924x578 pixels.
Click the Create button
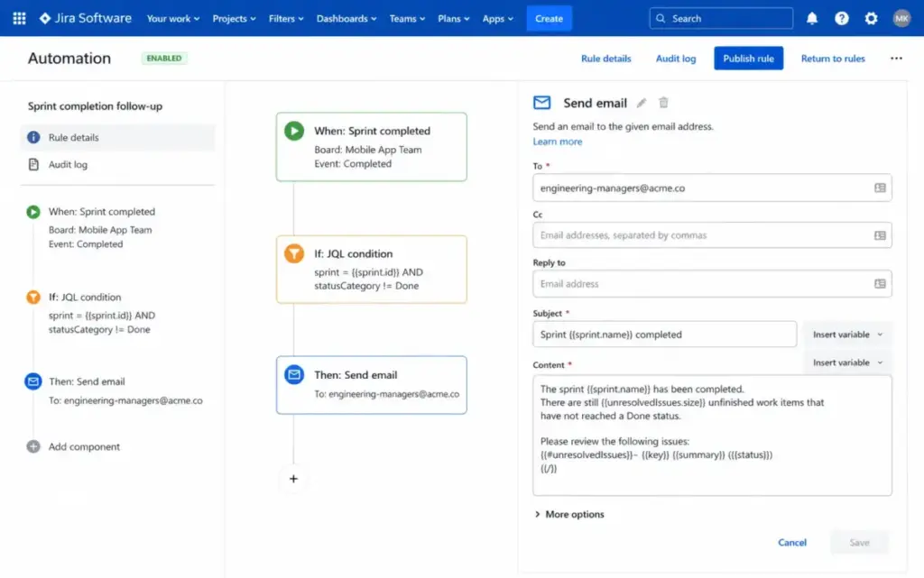[549, 18]
